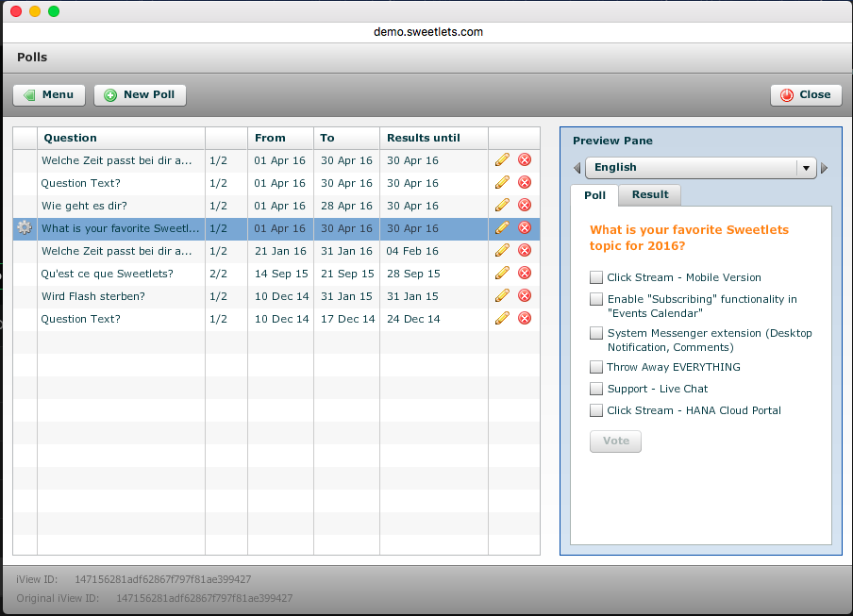
Task: Edit 'Question Text?' poll dated 10 Dec 14
Action: (x=502, y=319)
